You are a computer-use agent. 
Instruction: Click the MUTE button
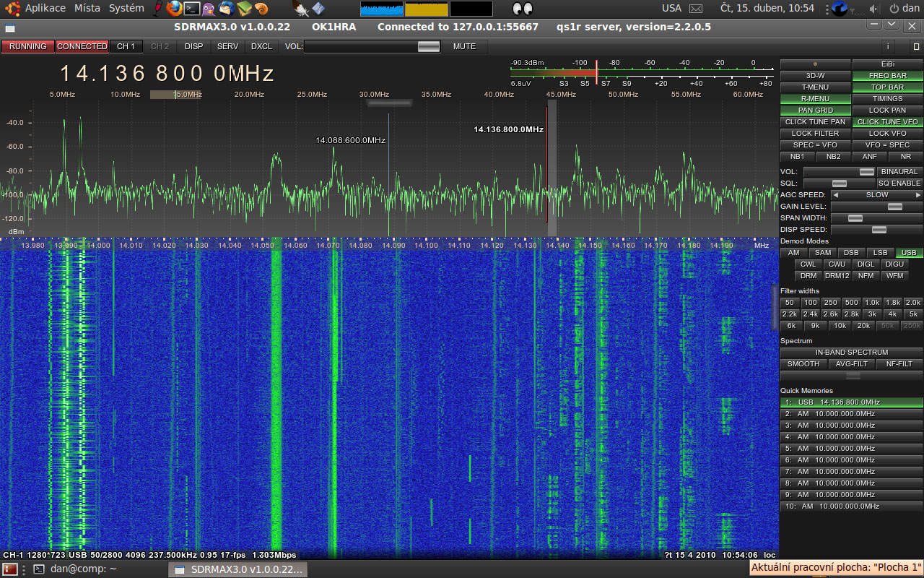click(465, 46)
